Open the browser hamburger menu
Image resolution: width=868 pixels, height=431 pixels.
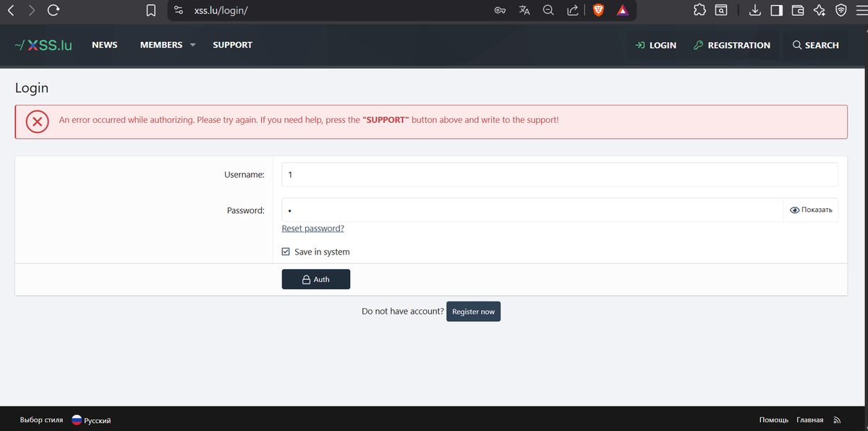(x=861, y=10)
